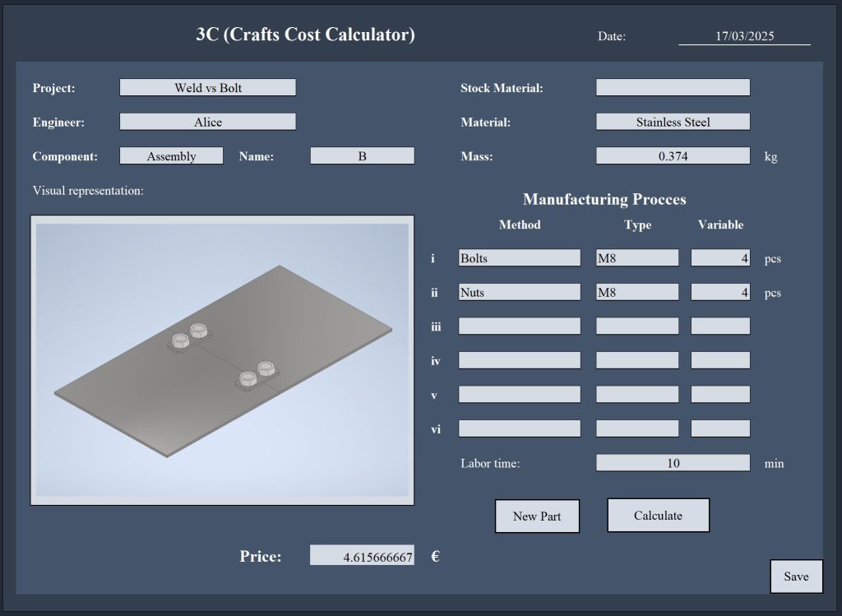Click the Name field containing B
Viewport: 842px width, 616px height.
click(x=362, y=156)
